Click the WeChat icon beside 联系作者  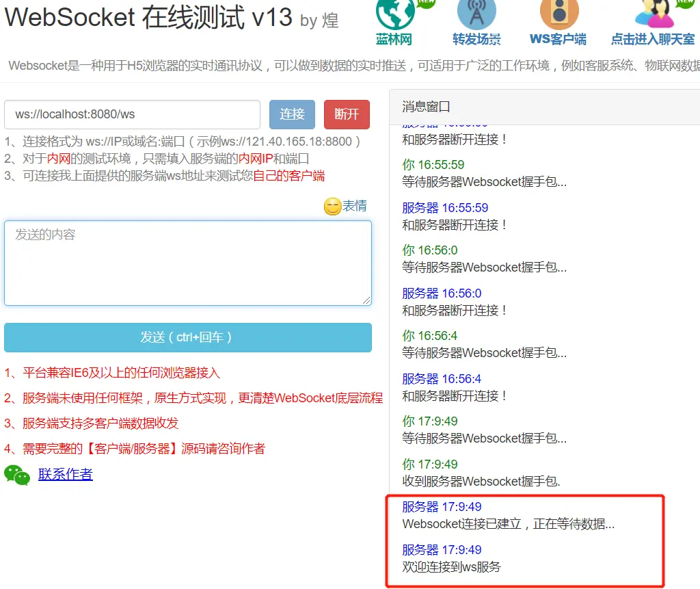(x=17, y=475)
